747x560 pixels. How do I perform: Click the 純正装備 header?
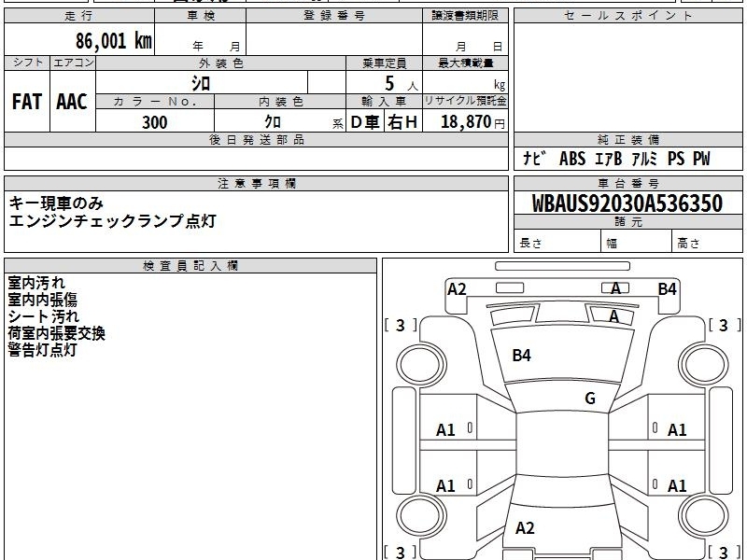pos(627,139)
